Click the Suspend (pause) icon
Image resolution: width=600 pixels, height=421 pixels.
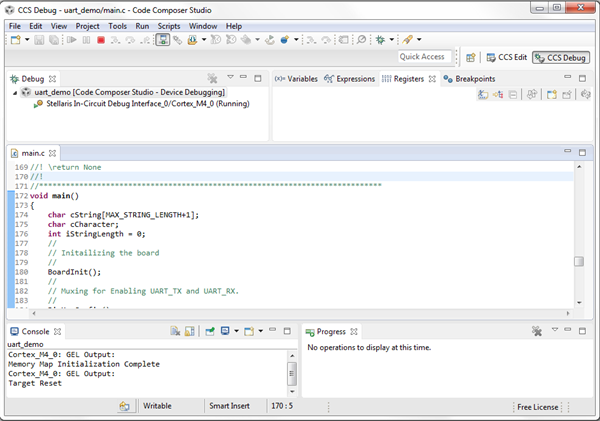click(x=86, y=40)
